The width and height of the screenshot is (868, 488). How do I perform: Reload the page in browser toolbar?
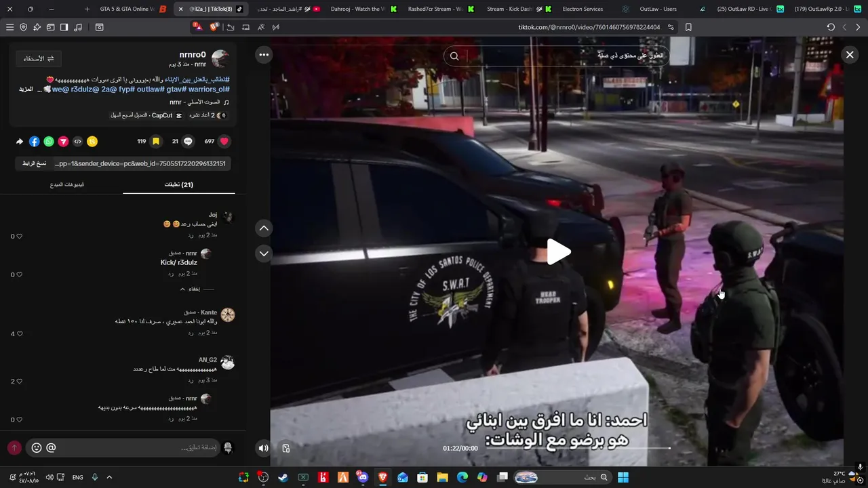pos(831,27)
